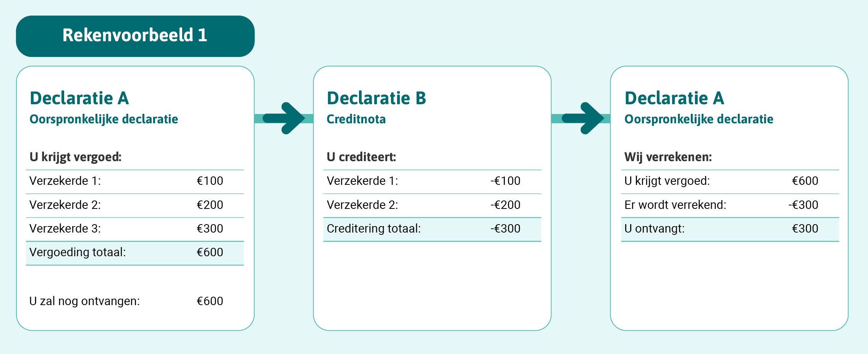Select the 'U ontvangt:' highlighted row
Screen dimensions: 868x354
coord(730,229)
